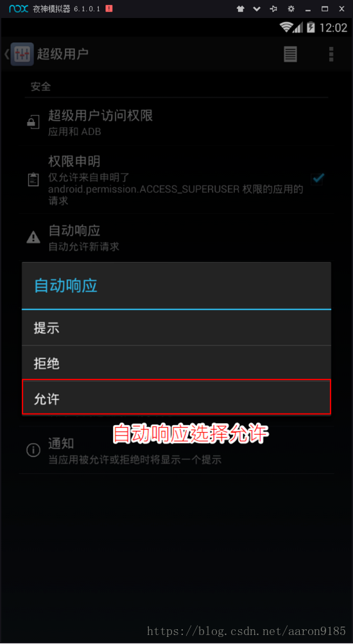The height and width of the screenshot is (644, 353).
Task: Toggle the 权限申明 checkbox
Action: click(317, 178)
